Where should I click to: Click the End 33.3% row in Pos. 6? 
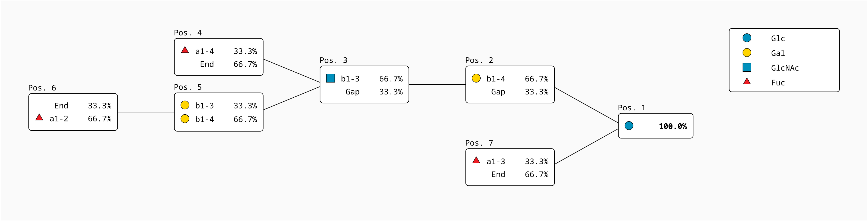[x=73, y=106]
